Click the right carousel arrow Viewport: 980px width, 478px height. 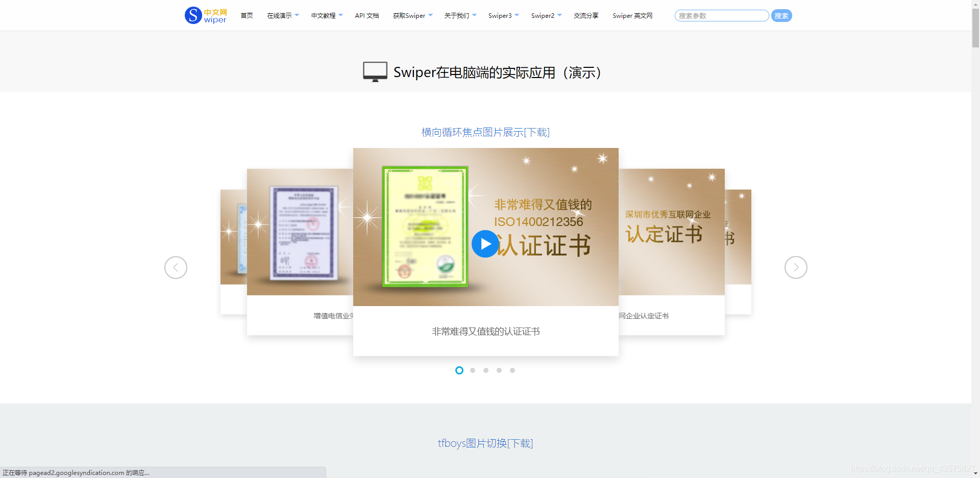(x=795, y=267)
